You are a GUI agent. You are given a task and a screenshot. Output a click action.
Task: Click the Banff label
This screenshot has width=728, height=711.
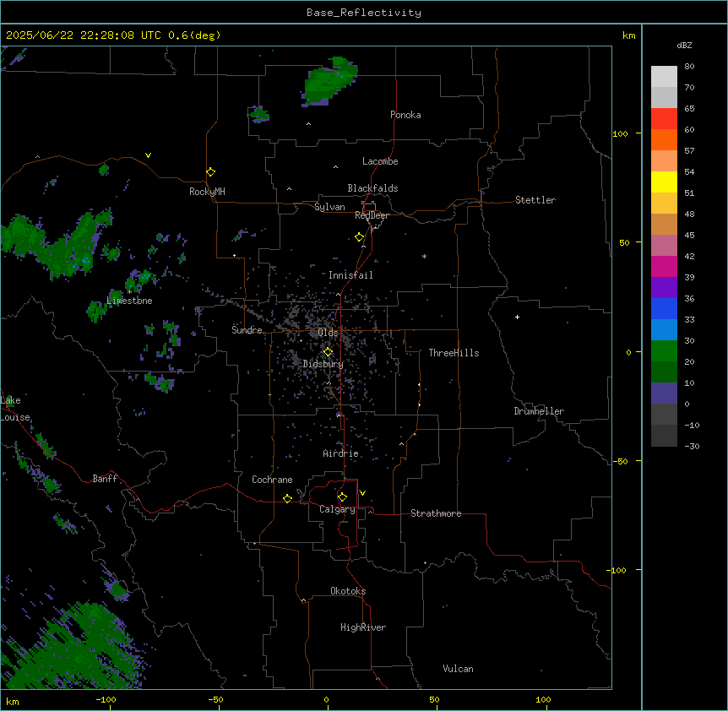coord(105,479)
